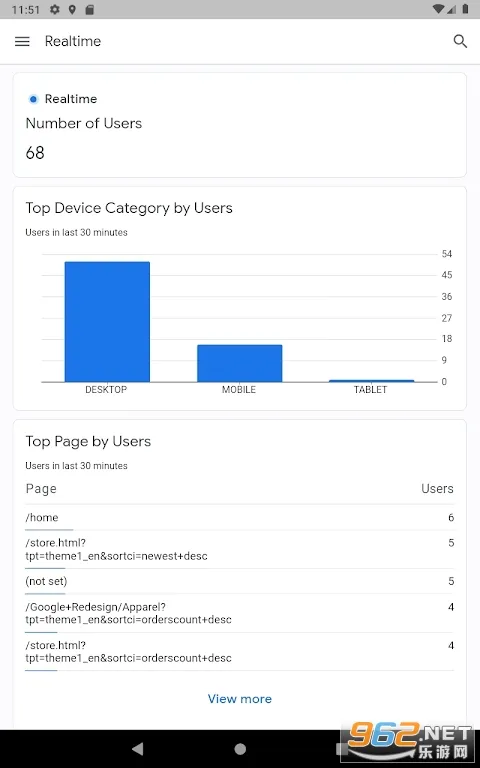Viewport: 480px width, 768px height.
Task: Select the store.html newest+desc row
Action: tap(240, 550)
